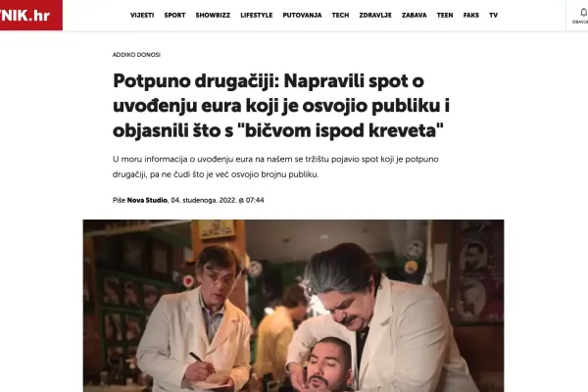Click the article publication date text

pos(218,200)
